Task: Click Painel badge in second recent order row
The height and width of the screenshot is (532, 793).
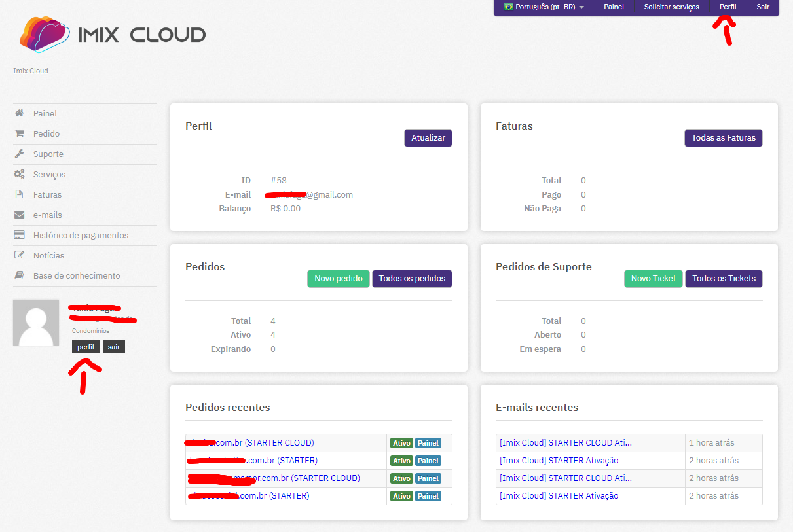Action: [x=428, y=461]
